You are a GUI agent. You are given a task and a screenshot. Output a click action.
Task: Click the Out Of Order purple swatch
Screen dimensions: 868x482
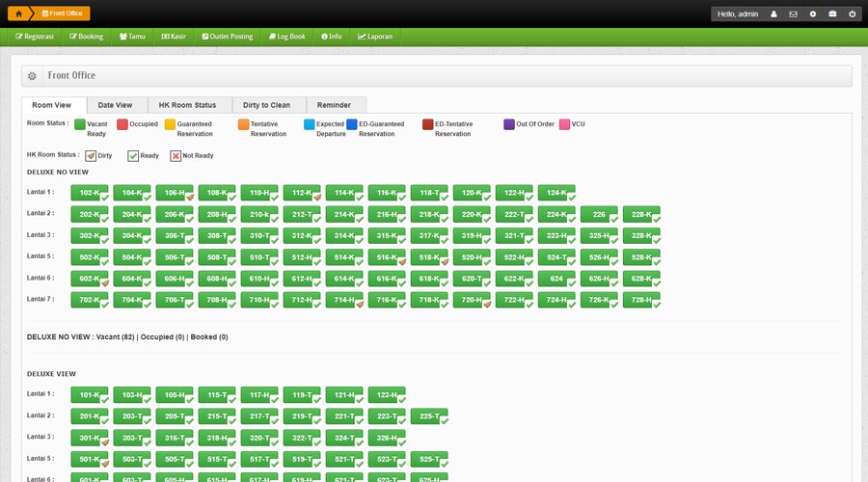pos(509,124)
